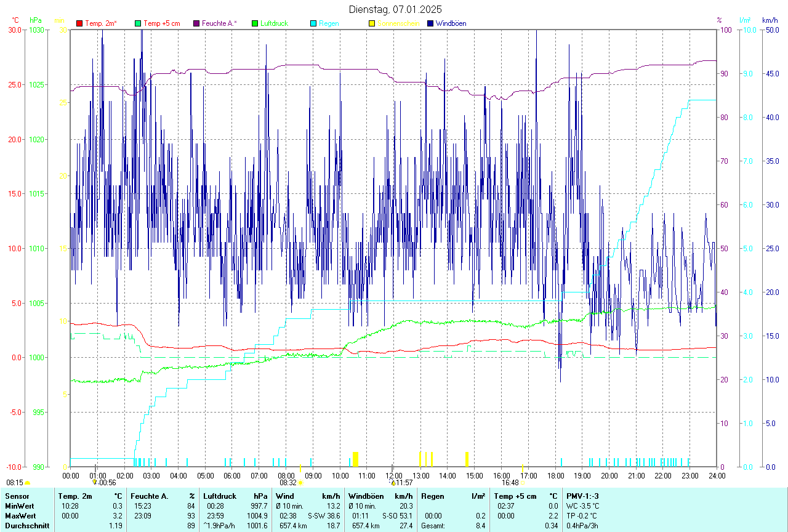Click the '°C' axis unit label at top left
788x532 pixels.
click(x=15, y=20)
